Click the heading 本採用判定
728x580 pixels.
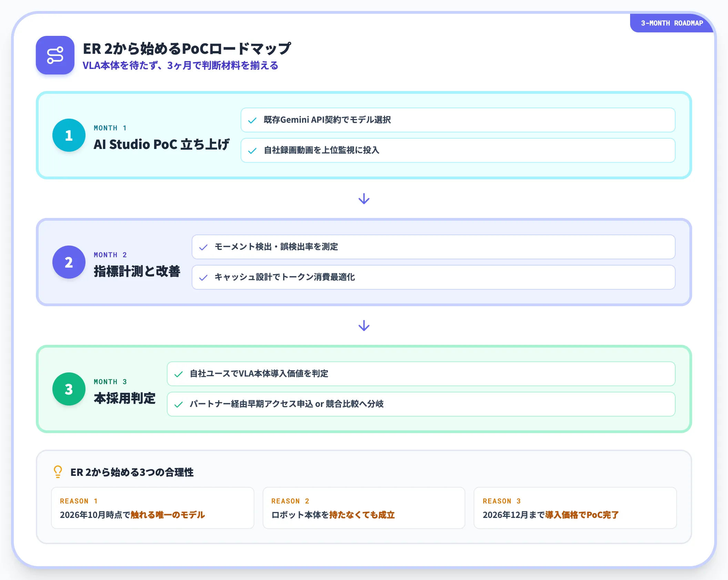pos(124,398)
